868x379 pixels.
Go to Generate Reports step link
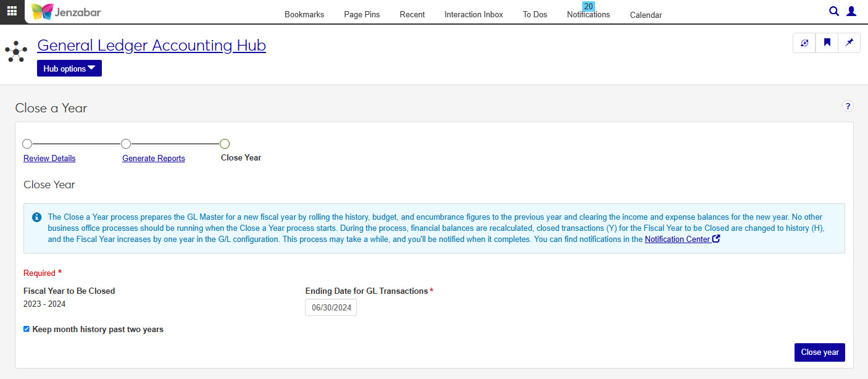tap(154, 158)
